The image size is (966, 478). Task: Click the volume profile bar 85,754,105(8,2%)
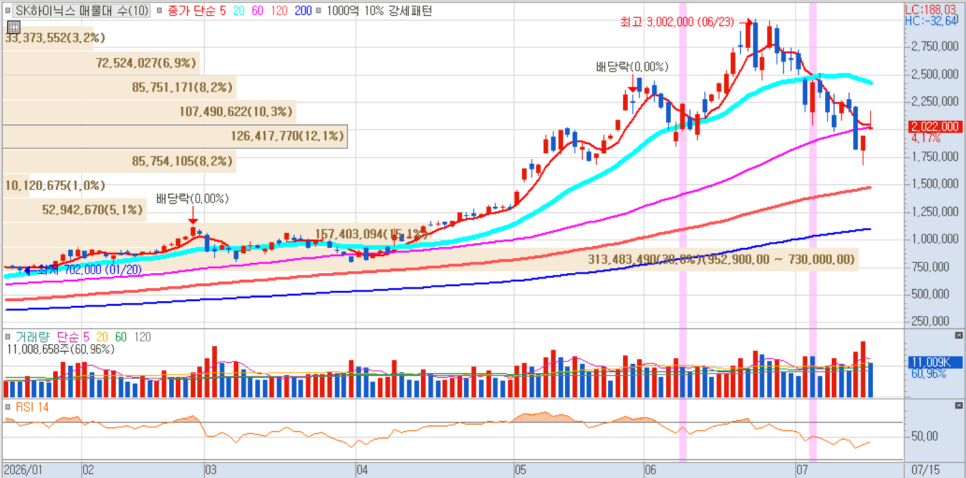pyautogui.click(x=120, y=161)
